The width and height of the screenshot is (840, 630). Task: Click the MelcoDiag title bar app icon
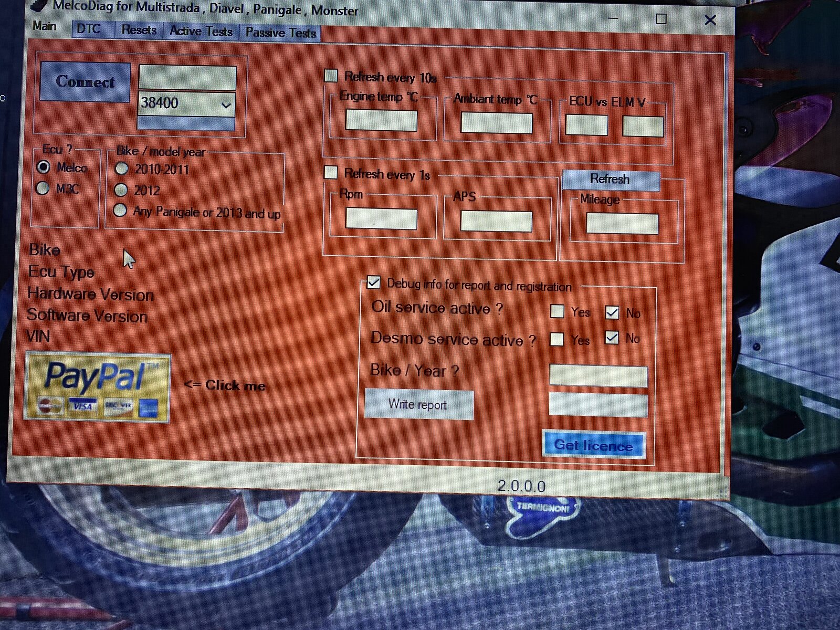[38, 5]
